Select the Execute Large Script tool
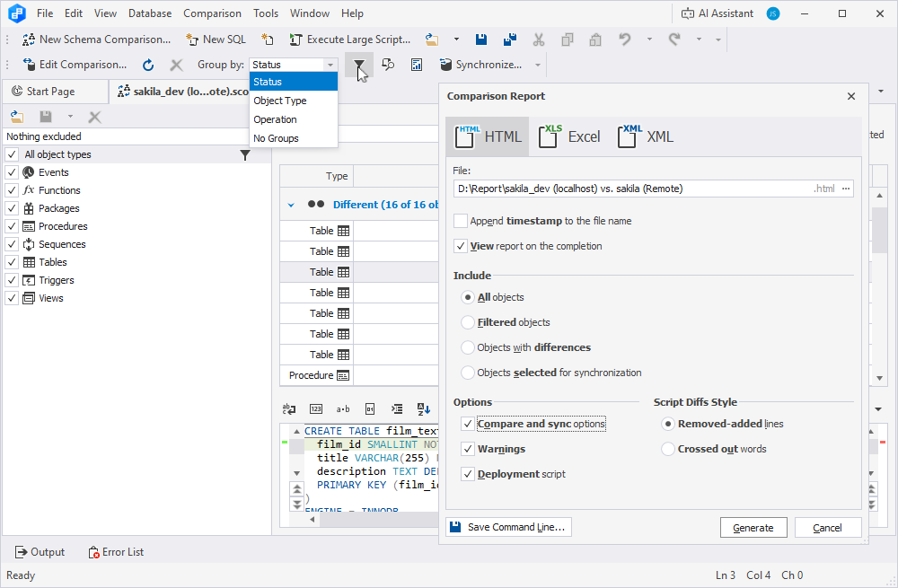Screen dimensions: 898x588 click(x=348, y=39)
